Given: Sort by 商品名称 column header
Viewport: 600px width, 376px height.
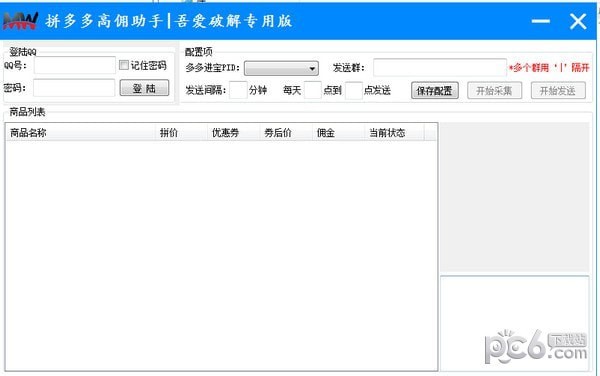Looking at the screenshot, I should point(80,133).
